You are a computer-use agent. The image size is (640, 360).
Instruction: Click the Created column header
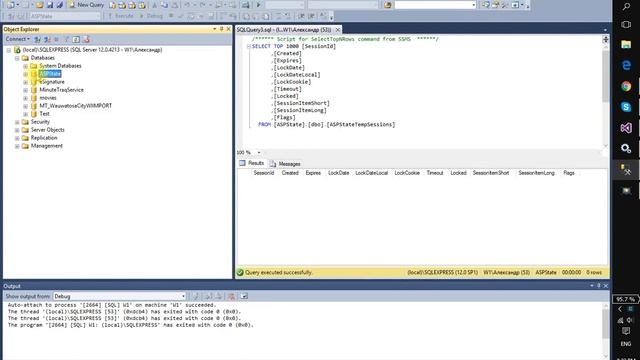pos(290,173)
